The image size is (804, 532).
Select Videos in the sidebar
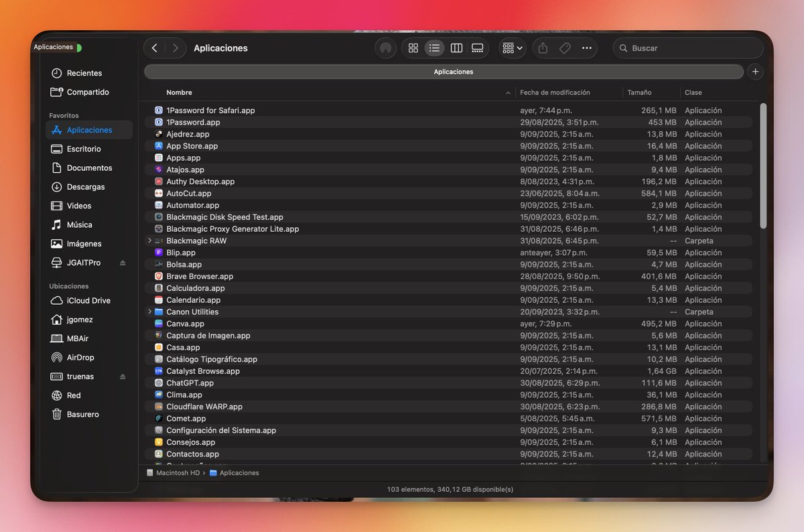(x=79, y=206)
